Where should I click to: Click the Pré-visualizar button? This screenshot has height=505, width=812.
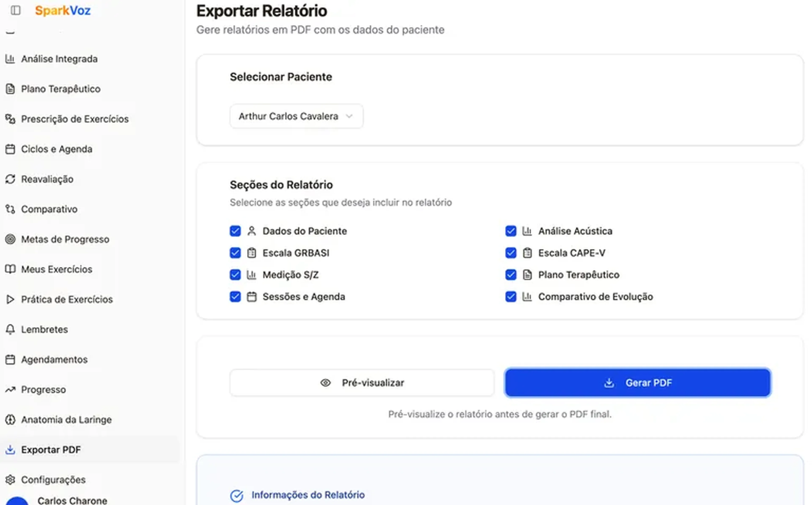[x=362, y=383]
